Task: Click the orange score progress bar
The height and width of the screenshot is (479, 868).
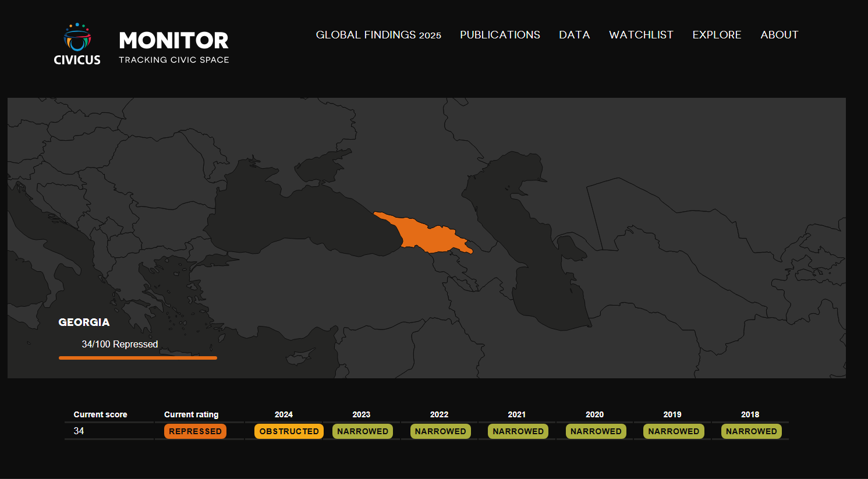Action: tap(138, 358)
